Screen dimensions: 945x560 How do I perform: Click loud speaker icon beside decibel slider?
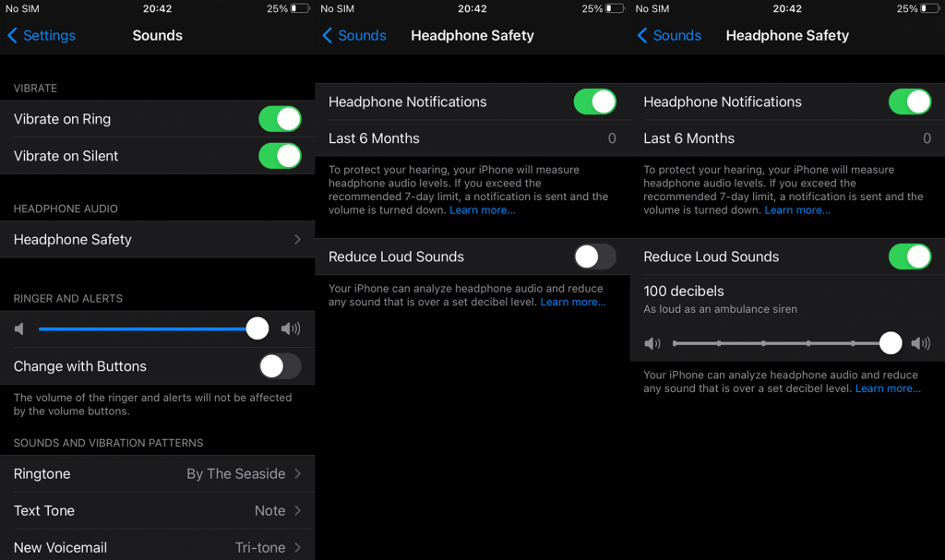pos(921,343)
